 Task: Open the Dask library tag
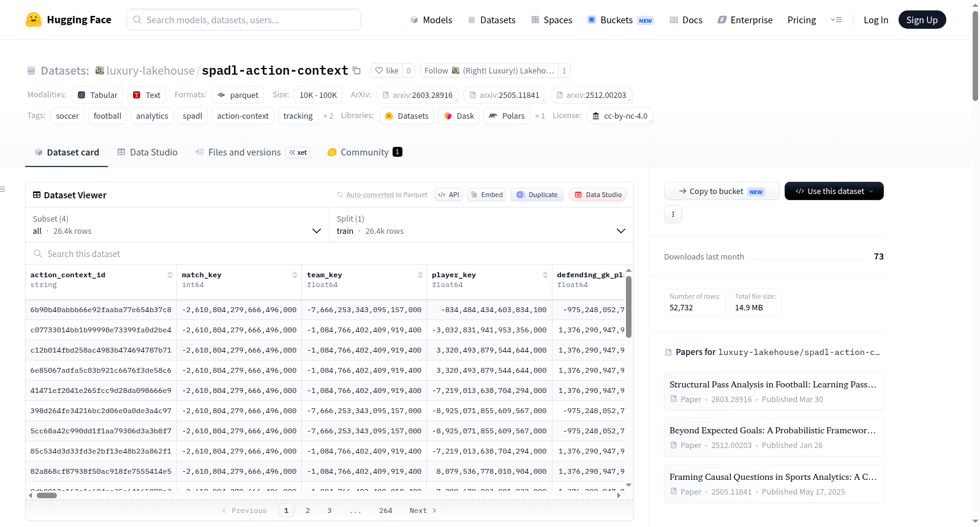tap(459, 116)
